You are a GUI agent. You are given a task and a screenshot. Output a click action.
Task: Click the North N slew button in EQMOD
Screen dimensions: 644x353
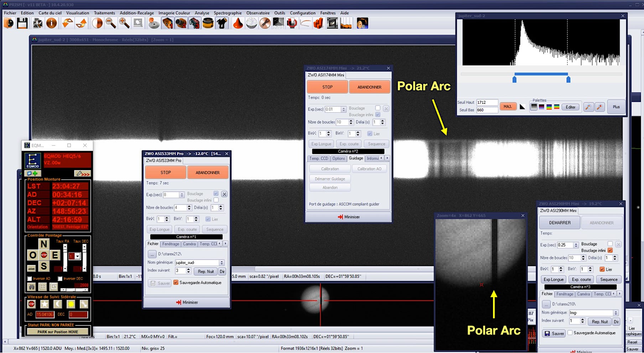(44, 244)
